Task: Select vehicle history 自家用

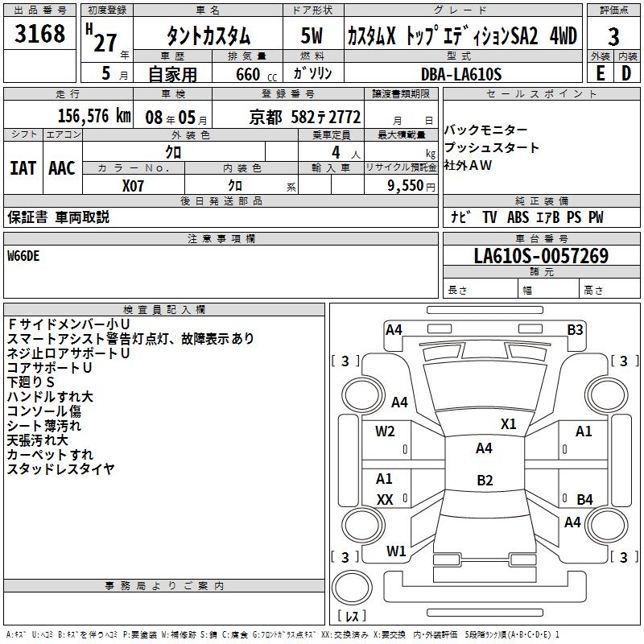Action: click(x=172, y=74)
